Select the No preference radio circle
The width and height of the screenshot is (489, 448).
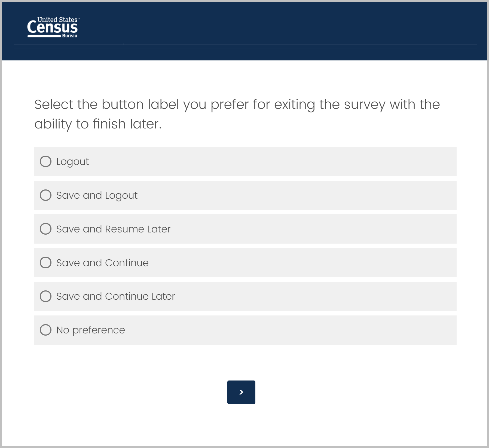pyautogui.click(x=45, y=330)
